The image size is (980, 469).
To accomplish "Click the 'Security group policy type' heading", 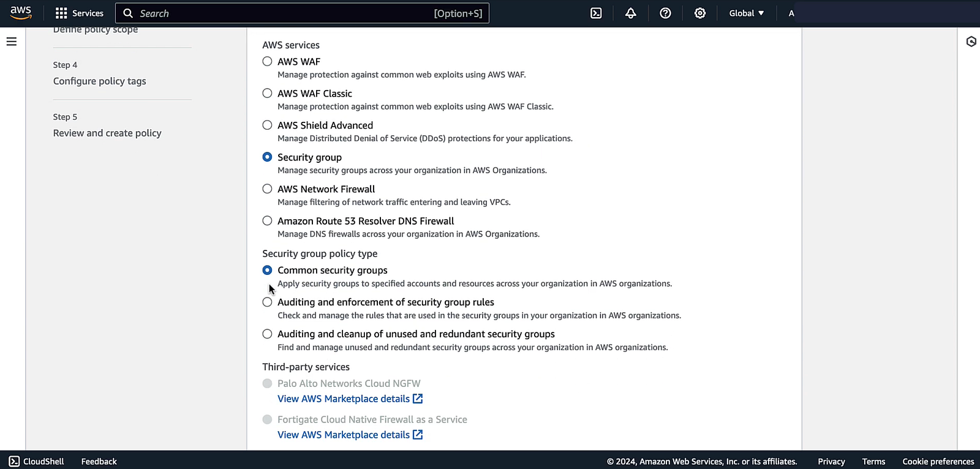I will [x=320, y=253].
